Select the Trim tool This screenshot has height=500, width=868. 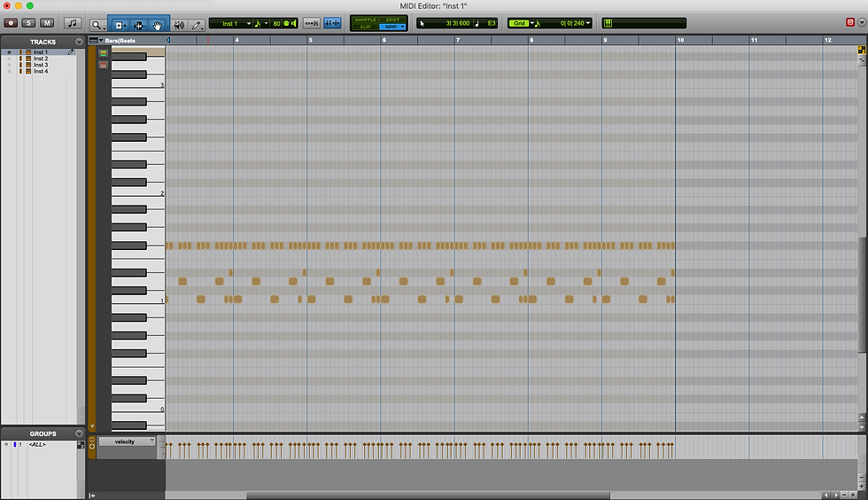tap(119, 25)
